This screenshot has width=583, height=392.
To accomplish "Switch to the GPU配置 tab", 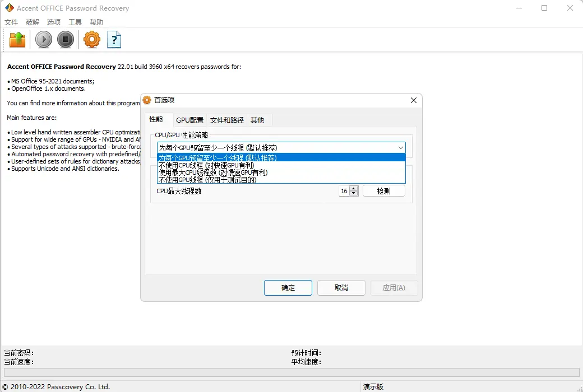I will (189, 120).
